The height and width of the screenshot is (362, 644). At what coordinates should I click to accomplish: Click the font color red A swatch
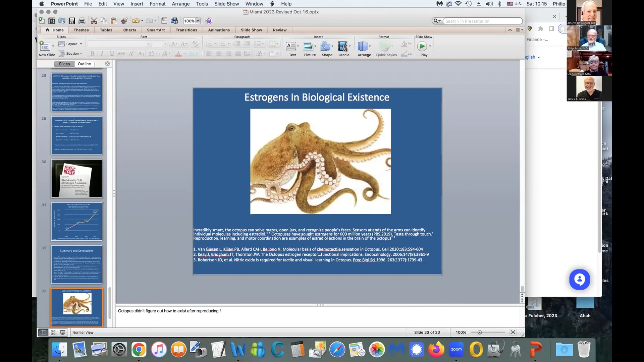click(178, 53)
